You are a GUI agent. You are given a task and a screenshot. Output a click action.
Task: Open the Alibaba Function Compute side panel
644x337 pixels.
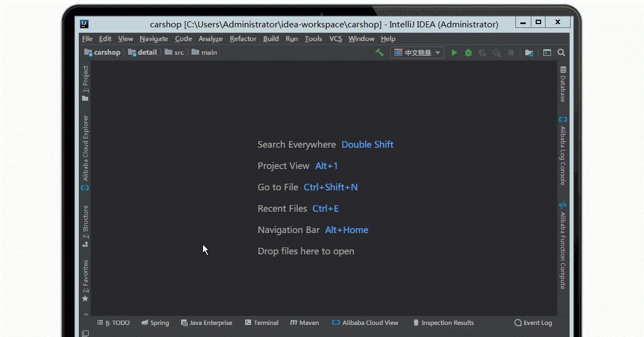click(x=562, y=245)
